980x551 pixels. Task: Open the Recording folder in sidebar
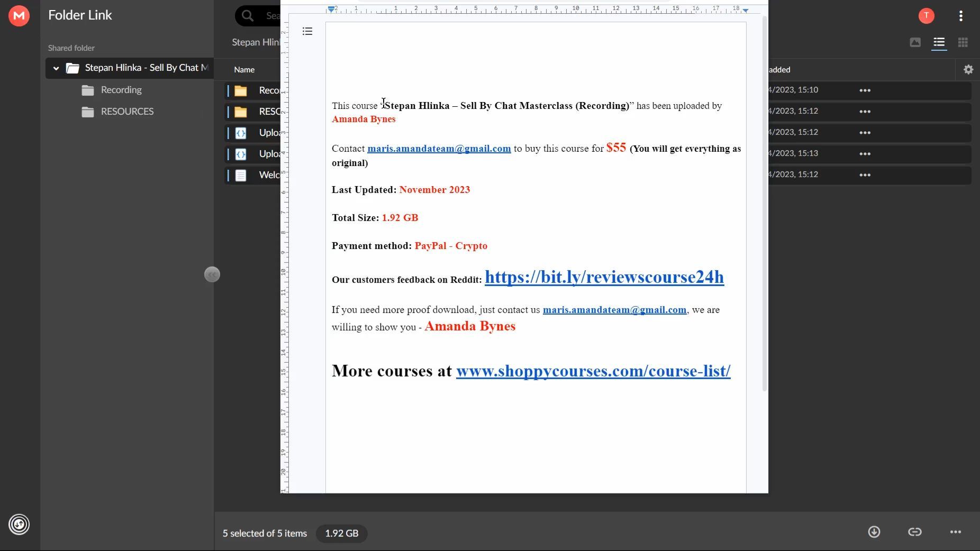[121, 90]
